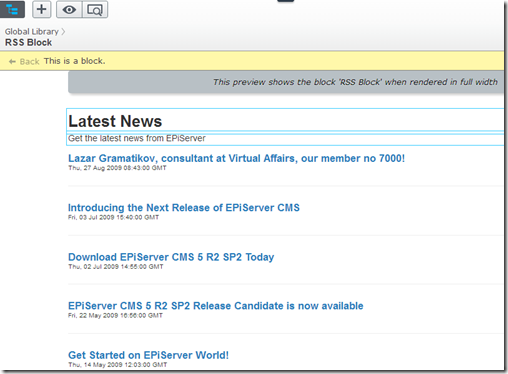Go back using the Back link
Viewport: 508px width, 374px height.
(29, 61)
